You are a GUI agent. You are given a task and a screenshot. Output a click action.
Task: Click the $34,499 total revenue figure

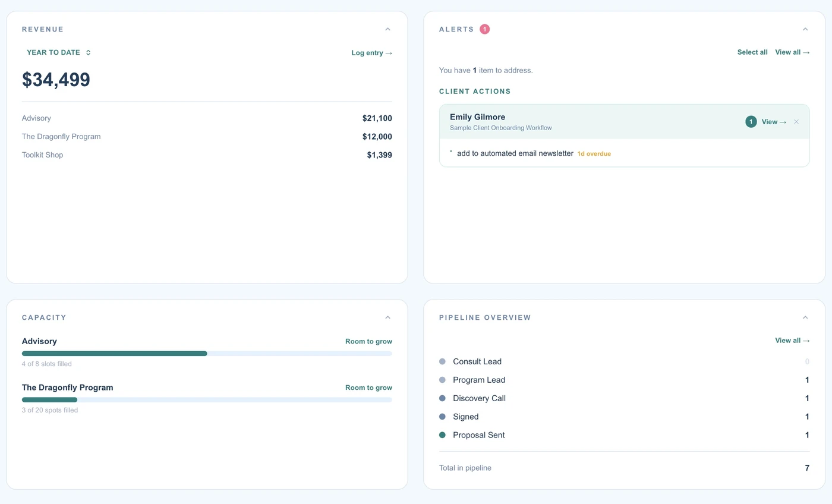tap(56, 80)
